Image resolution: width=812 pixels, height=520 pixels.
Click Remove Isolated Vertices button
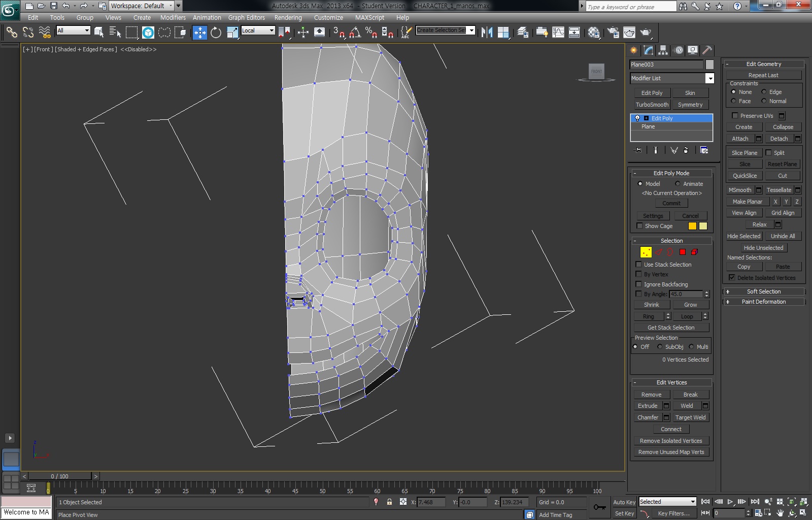pos(671,441)
